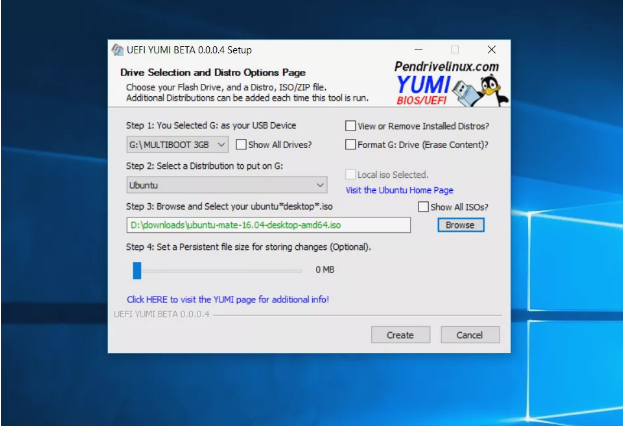The height and width of the screenshot is (426, 623).
Task: Click the Create button
Action: 400,335
